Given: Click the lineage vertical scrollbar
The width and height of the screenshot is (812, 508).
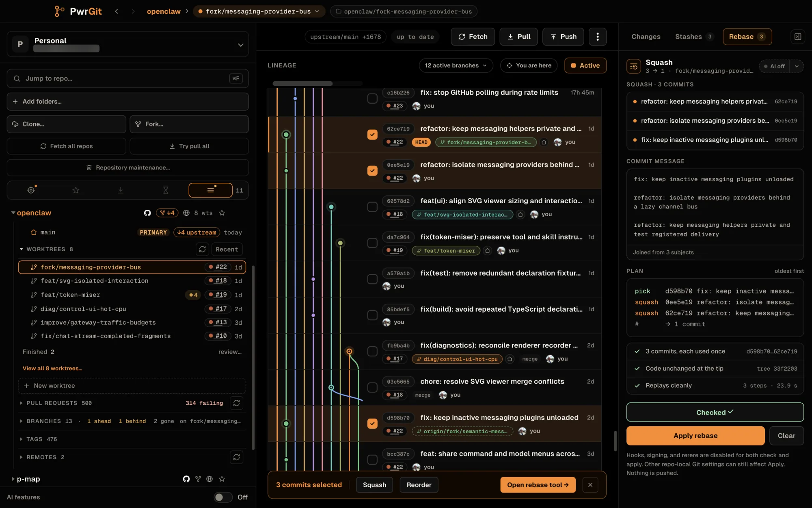Looking at the screenshot, I should (615, 441).
